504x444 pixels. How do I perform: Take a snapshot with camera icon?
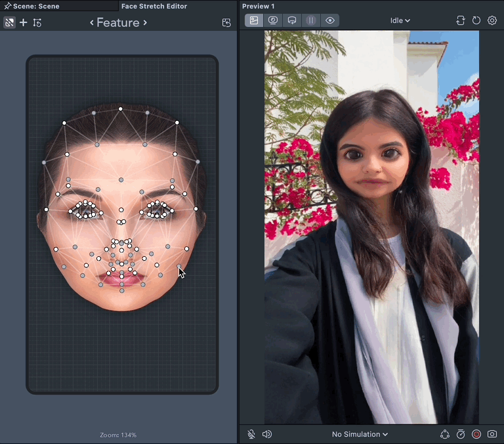(492, 434)
